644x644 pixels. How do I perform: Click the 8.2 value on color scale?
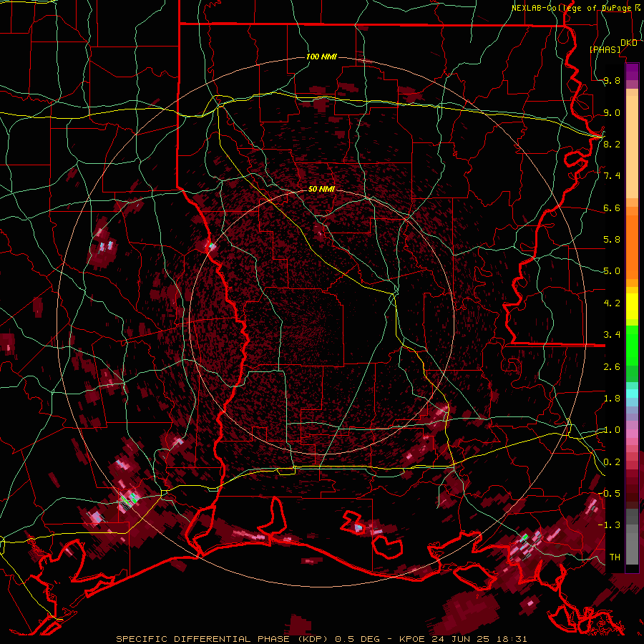coord(612,144)
